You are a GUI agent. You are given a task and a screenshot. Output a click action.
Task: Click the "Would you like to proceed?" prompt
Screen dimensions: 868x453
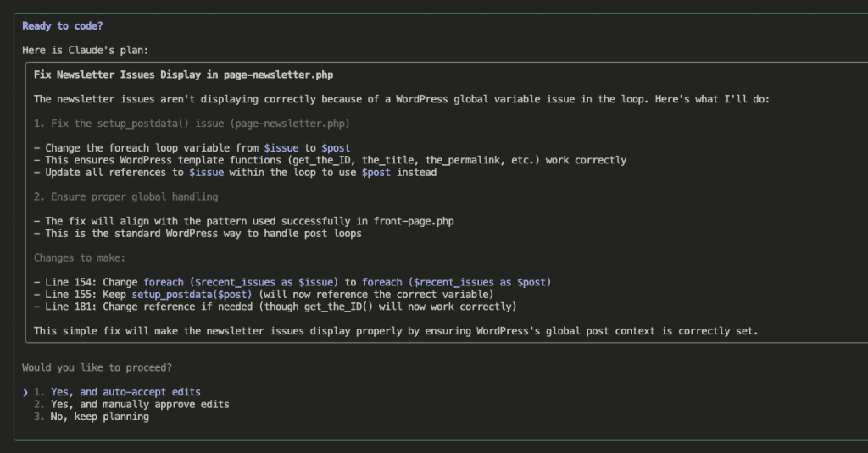[97, 367]
